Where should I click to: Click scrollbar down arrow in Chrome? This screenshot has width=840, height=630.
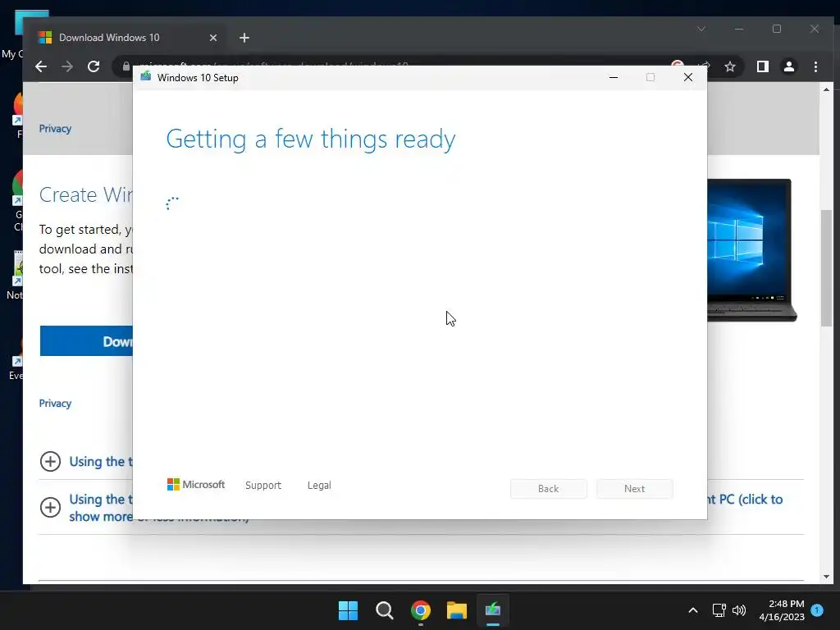pos(826,577)
